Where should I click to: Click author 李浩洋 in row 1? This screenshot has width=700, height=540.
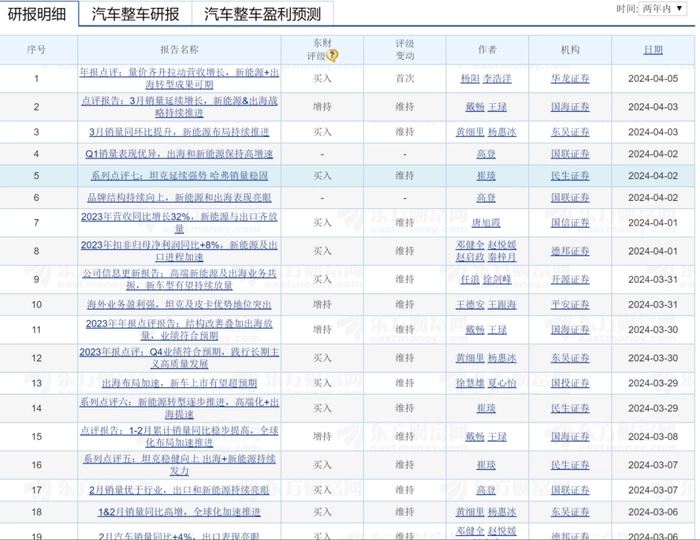tap(500, 78)
